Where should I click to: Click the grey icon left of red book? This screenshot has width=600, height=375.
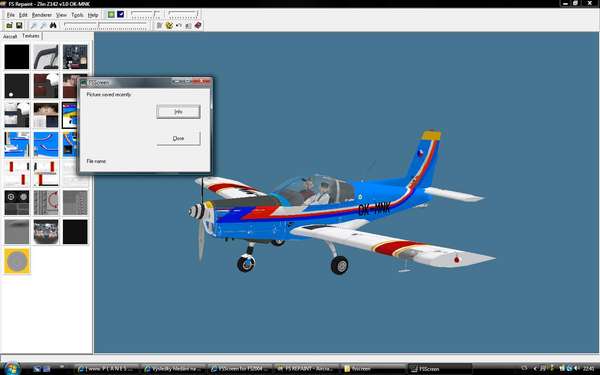188,25
